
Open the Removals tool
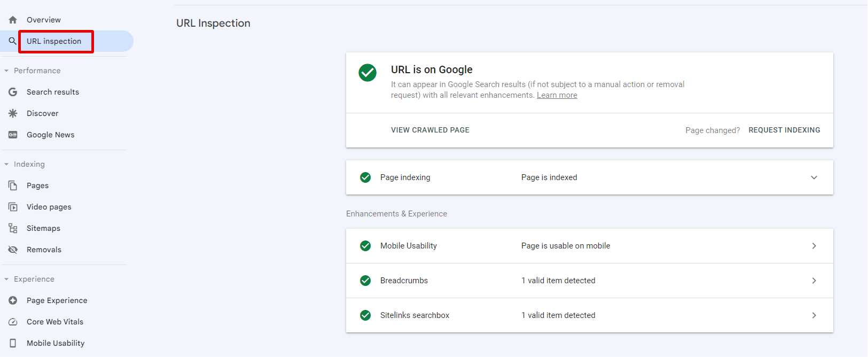click(44, 250)
